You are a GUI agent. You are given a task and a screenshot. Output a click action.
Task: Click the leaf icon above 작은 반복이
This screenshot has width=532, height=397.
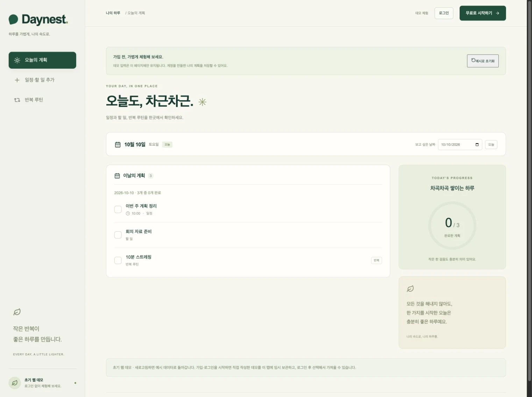click(x=17, y=312)
